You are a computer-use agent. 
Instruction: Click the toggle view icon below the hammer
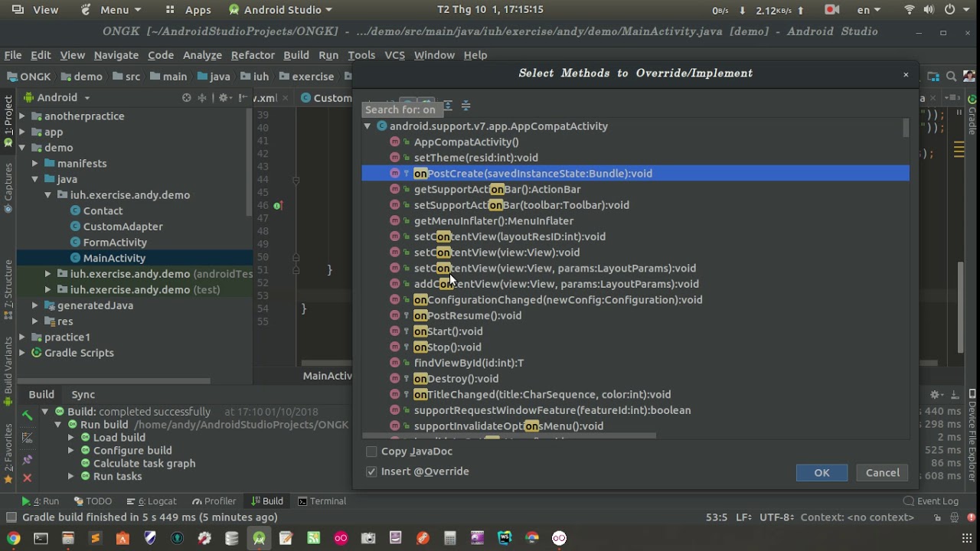(x=27, y=438)
